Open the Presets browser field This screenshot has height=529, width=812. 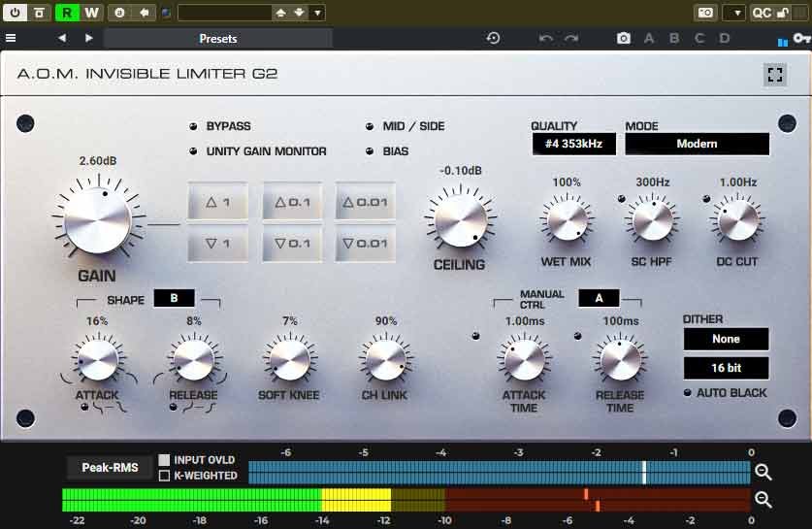[x=217, y=39]
